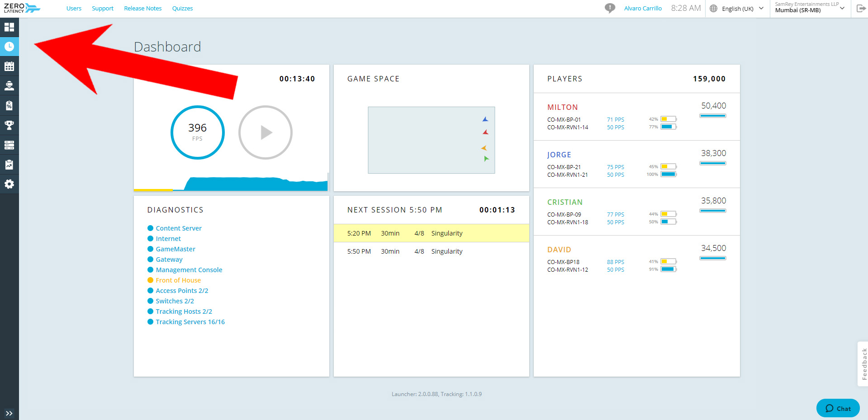Open the calendar icon in sidebar
Viewport: 868px width, 420px height.
pyautogui.click(x=9, y=66)
